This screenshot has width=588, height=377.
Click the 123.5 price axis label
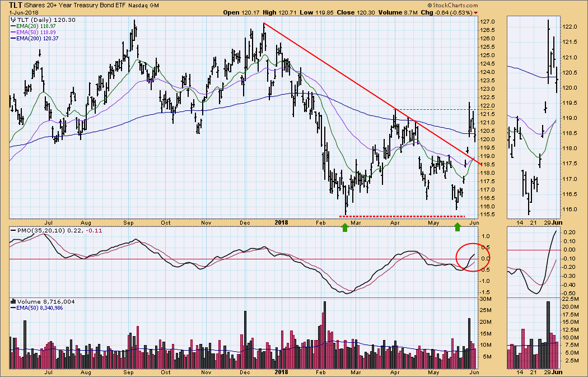487,81
